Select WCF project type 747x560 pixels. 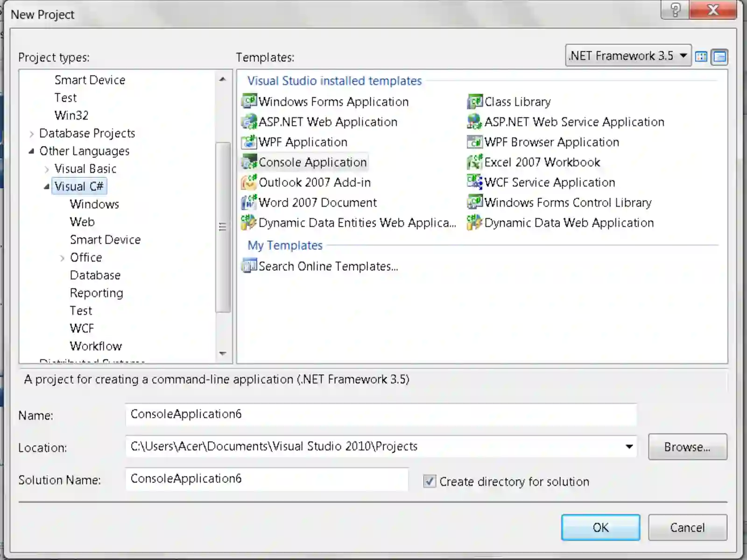click(82, 328)
